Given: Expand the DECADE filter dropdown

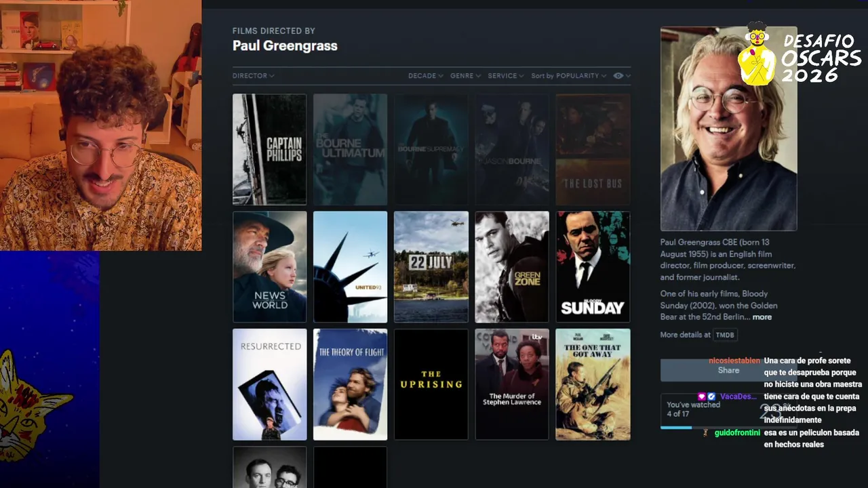Looking at the screenshot, I should pos(425,76).
